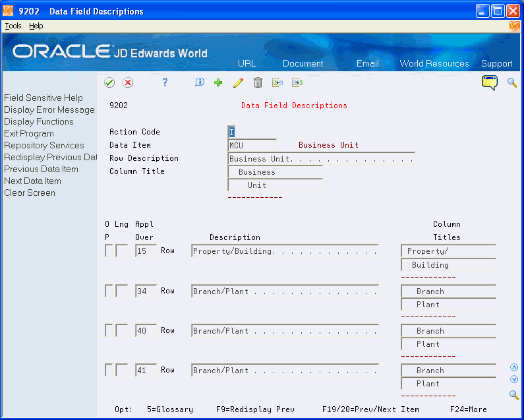Click the yellow pencil Change icon
Viewport: 524px width, 420px height.
coord(239,82)
